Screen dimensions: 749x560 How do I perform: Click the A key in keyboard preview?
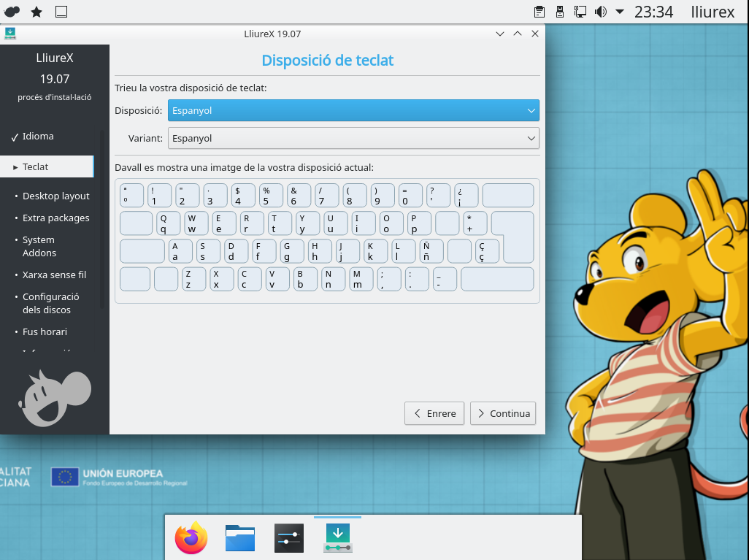180,251
